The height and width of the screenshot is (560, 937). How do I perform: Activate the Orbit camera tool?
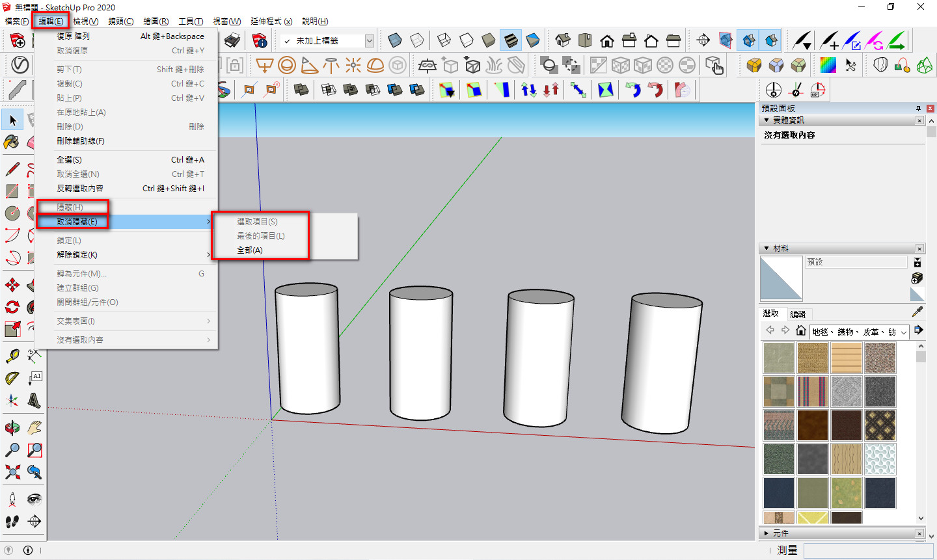pos(12,427)
